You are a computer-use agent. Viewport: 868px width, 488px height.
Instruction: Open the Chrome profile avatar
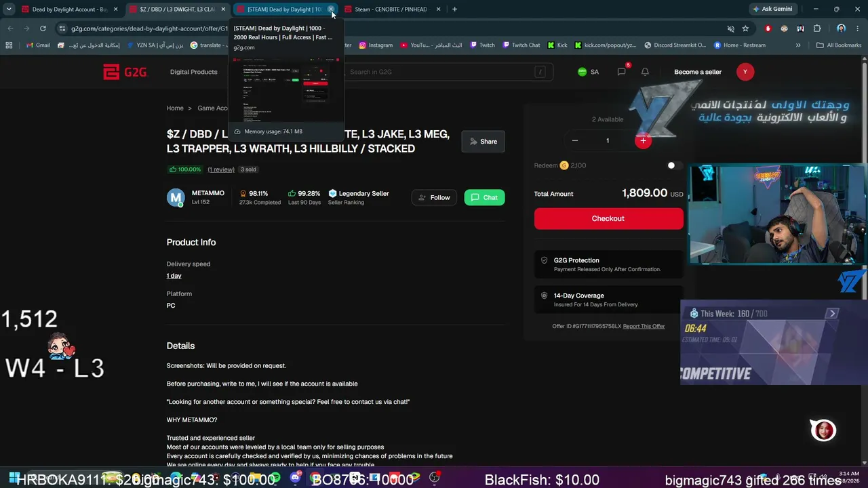click(841, 28)
